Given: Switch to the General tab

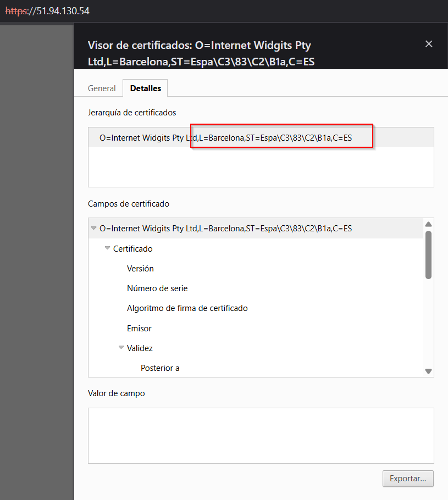Looking at the screenshot, I should pos(102,88).
